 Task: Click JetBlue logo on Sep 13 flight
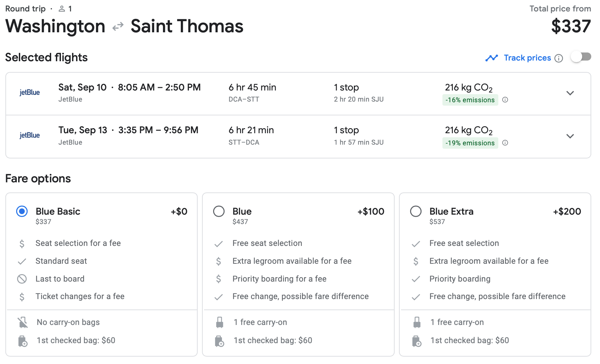coord(30,135)
